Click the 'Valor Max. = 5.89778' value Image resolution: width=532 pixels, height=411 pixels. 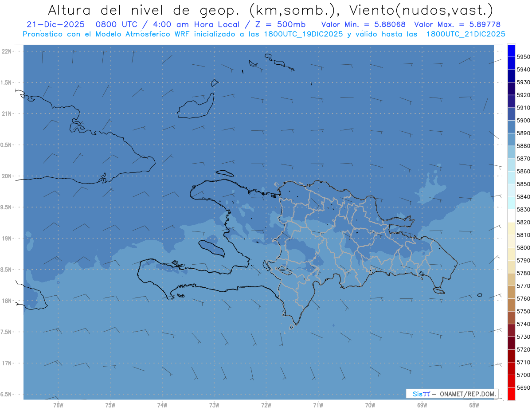click(x=458, y=24)
